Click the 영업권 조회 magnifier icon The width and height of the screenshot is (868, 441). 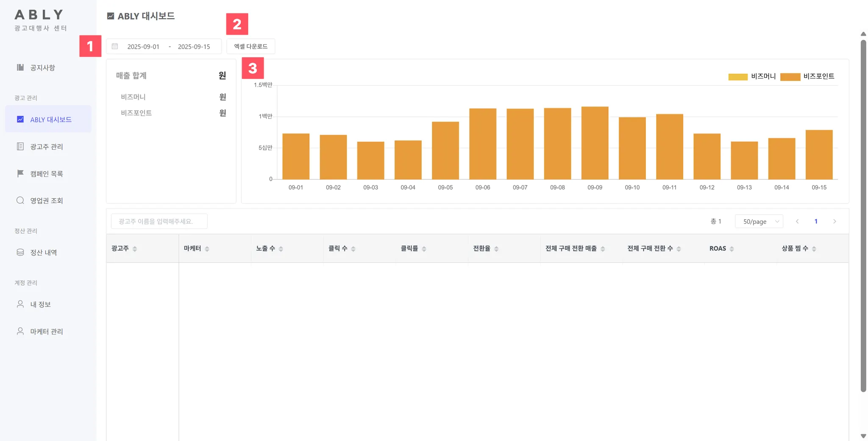pos(20,201)
